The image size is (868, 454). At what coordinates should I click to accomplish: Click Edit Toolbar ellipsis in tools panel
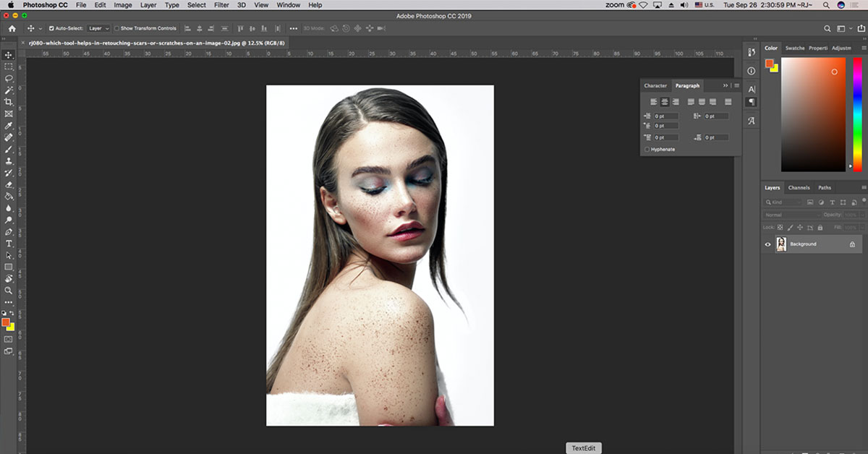tap(9, 303)
